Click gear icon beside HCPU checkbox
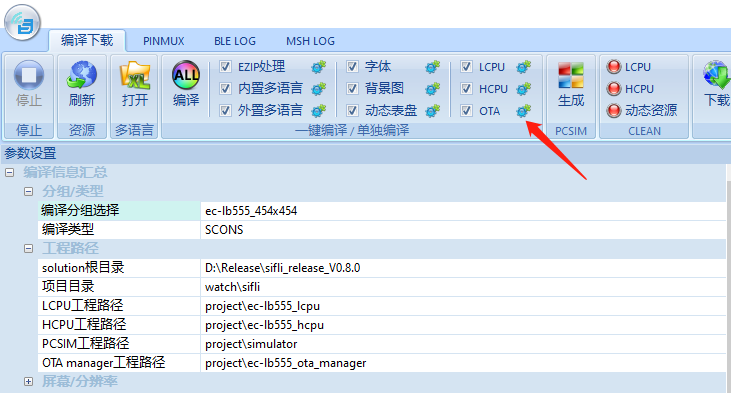The image size is (731, 393). (x=524, y=89)
